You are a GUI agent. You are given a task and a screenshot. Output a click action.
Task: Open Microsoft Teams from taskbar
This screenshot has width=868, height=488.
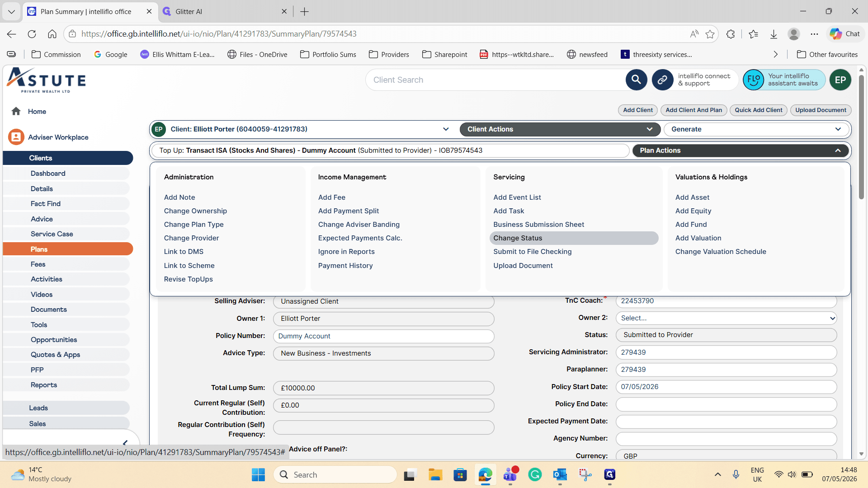[510, 474]
